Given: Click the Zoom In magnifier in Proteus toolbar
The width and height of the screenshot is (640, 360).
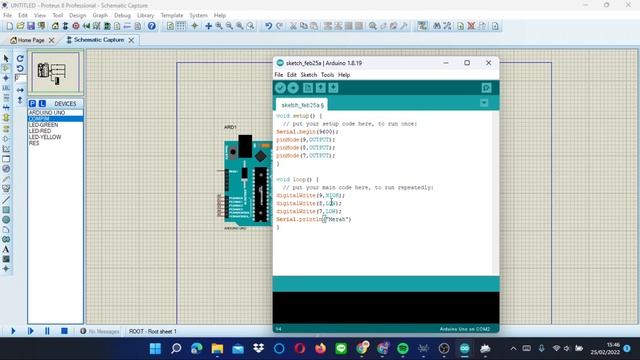Looking at the screenshot, I should coord(219,26).
